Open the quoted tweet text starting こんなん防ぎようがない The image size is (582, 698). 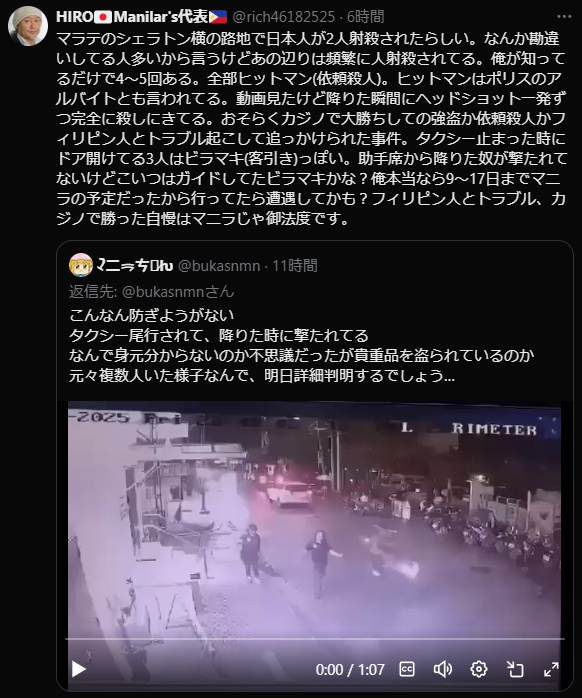point(301,345)
